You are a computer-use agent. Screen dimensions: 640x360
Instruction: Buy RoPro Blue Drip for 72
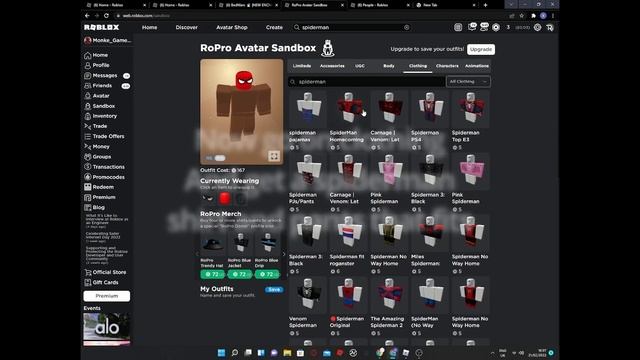267,274
